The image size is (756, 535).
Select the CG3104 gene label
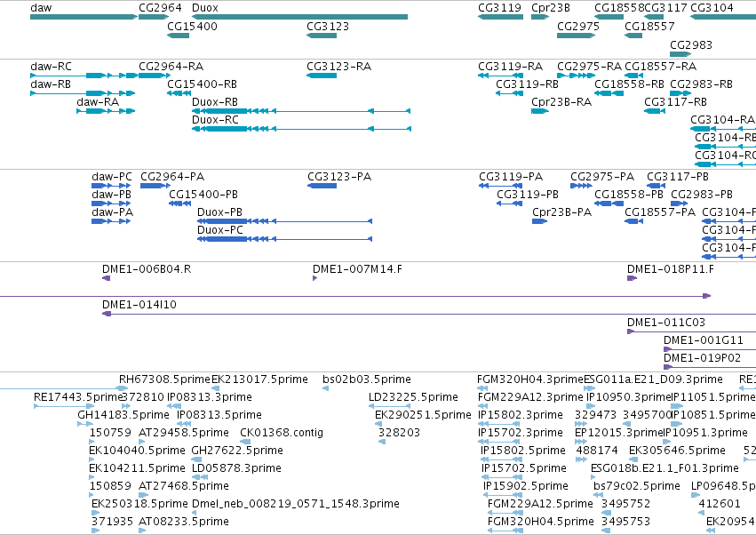(x=712, y=8)
